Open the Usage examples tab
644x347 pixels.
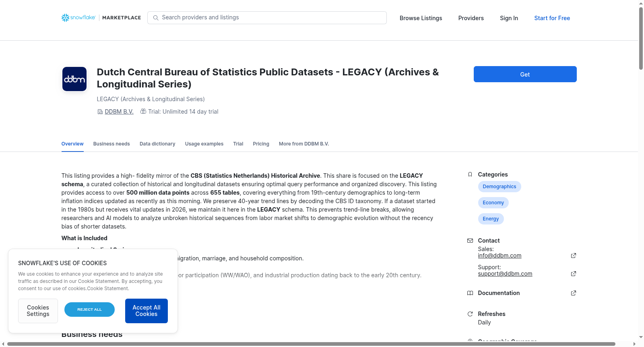pos(204,144)
